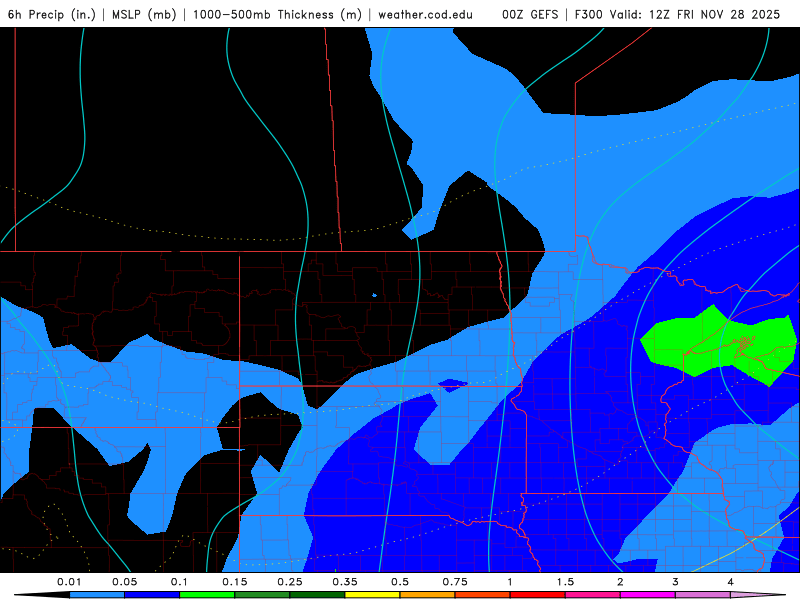Click the '0.15' colorbar value label
Image resolution: width=800 pixels, height=600 pixels.
point(235,582)
